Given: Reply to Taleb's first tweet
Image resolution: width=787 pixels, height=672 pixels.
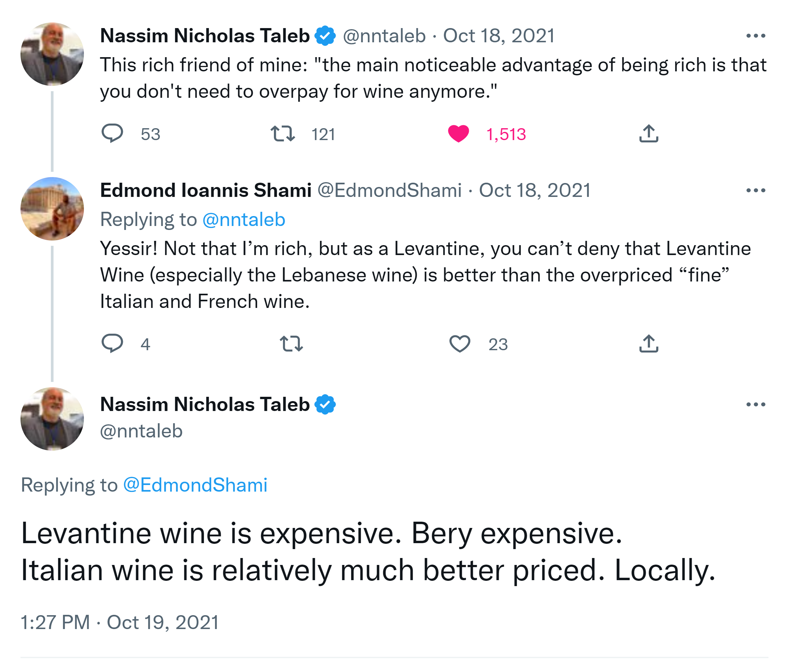Looking at the screenshot, I should 112,133.
